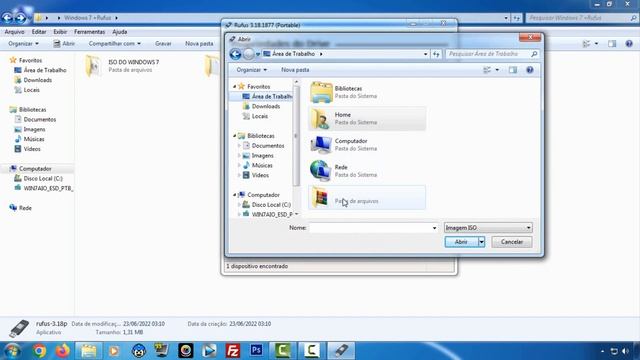This screenshot has width=640, height=360.
Task: Open the Ferramentas menu in Explorer
Action: click(89, 31)
